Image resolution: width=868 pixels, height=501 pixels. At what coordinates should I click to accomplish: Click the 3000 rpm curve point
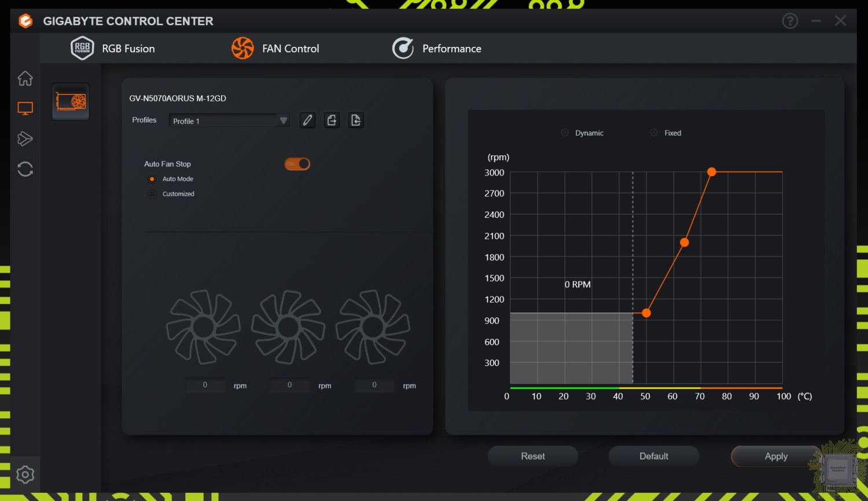[x=712, y=172]
